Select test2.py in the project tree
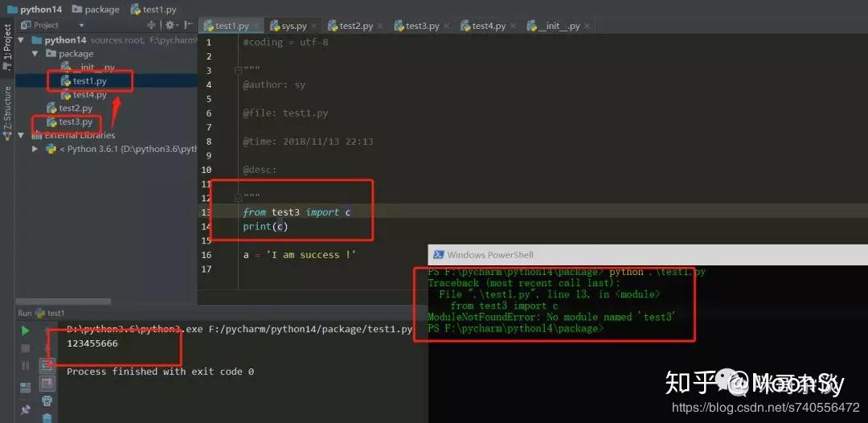Screen dimensions: 868x423 coord(76,108)
